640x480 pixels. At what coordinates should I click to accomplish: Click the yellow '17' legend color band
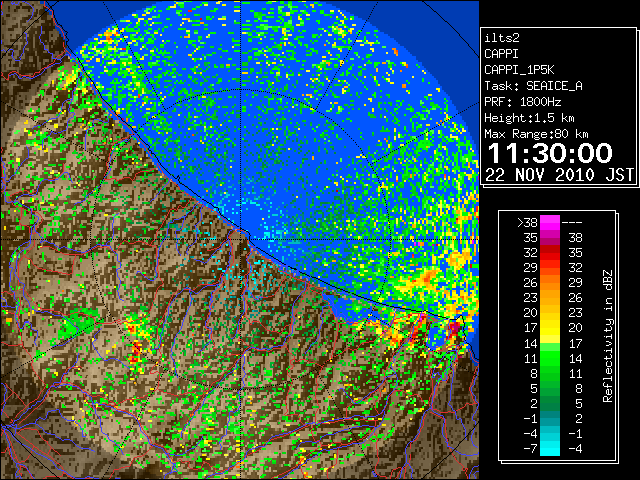click(x=550, y=328)
